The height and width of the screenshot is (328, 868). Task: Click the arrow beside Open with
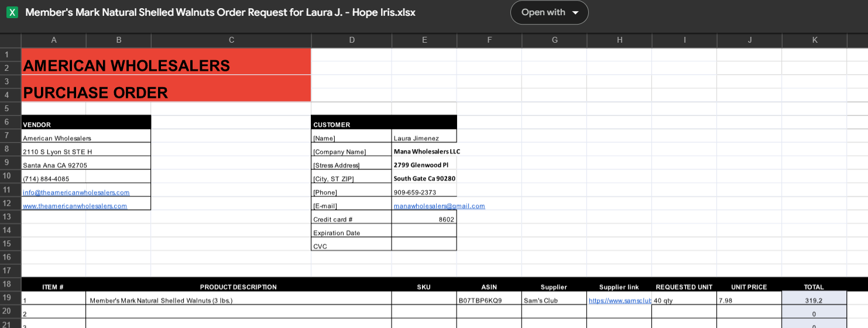[x=575, y=13]
